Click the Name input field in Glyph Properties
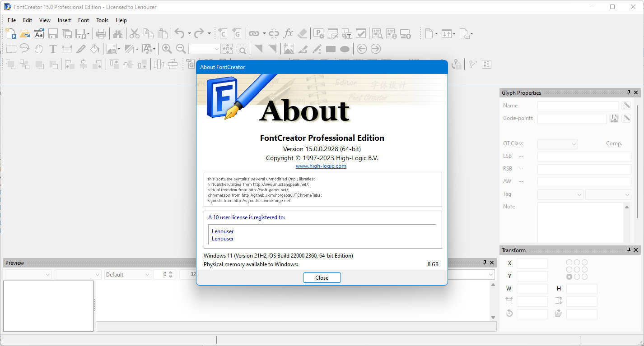 pos(578,106)
